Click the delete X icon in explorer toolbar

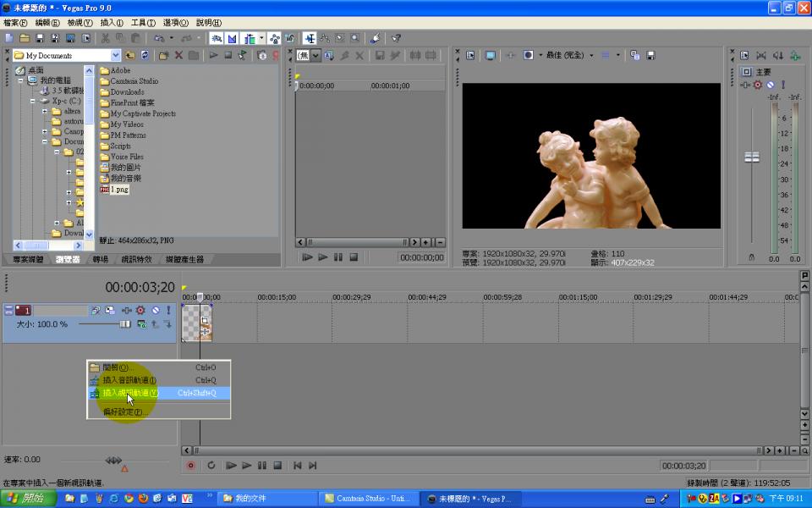click(178, 56)
